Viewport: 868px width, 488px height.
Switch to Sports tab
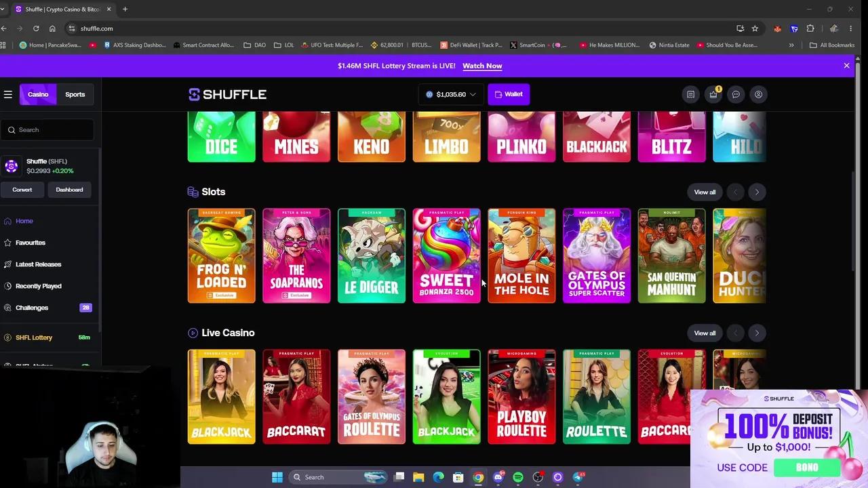pyautogui.click(x=75, y=94)
